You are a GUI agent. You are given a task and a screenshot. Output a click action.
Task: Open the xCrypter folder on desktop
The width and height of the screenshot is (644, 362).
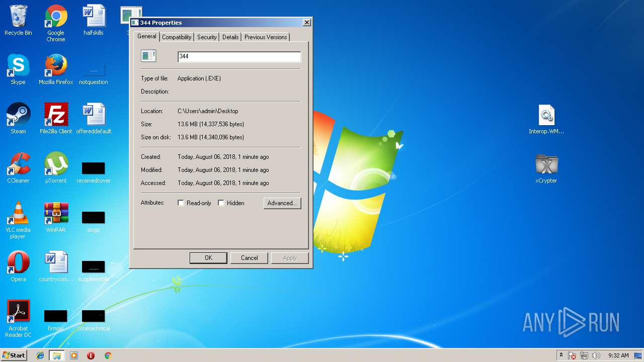coord(546,168)
